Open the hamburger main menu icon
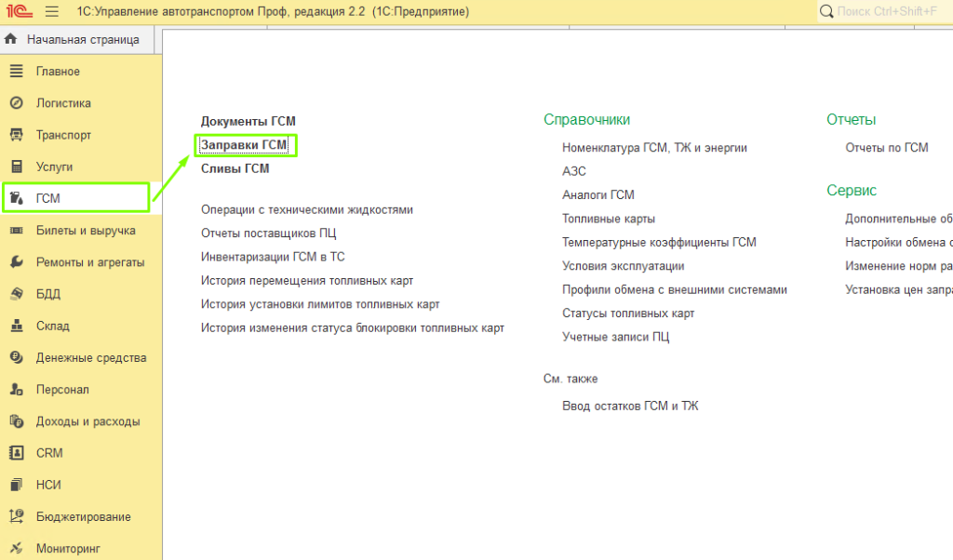 (x=52, y=11)
